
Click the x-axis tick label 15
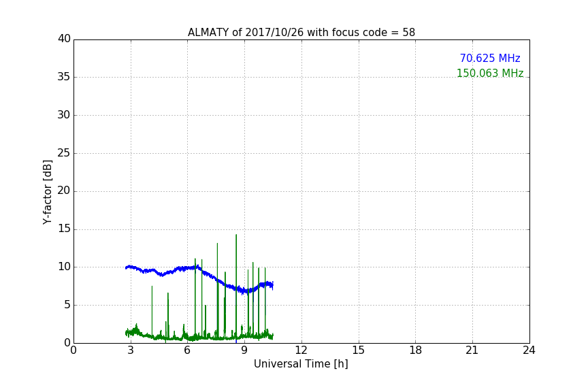pos(359,350)
